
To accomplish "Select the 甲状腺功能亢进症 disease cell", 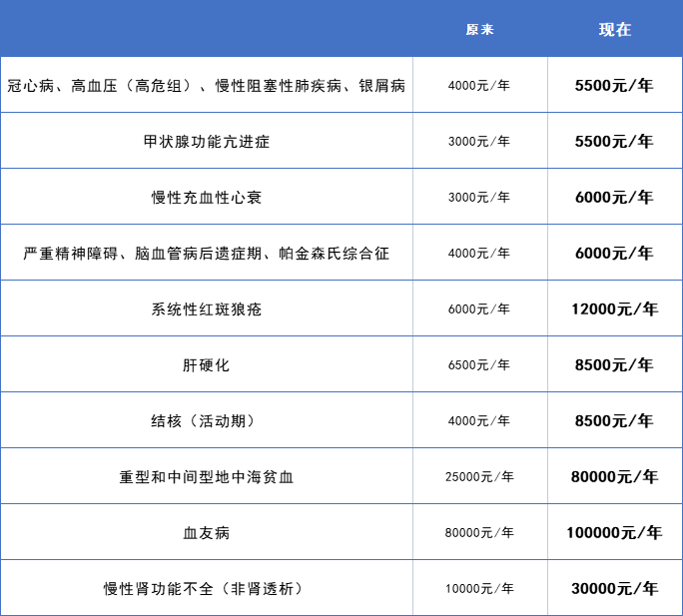I will 207,142.
